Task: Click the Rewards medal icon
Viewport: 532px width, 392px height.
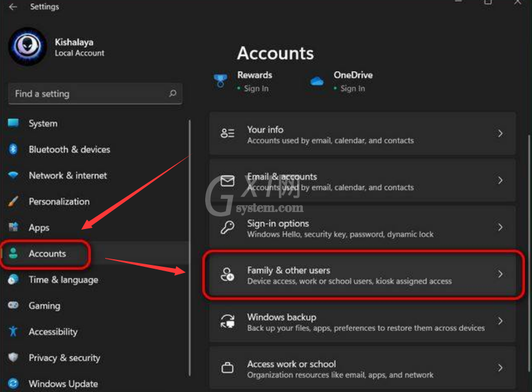Action: 220,81
